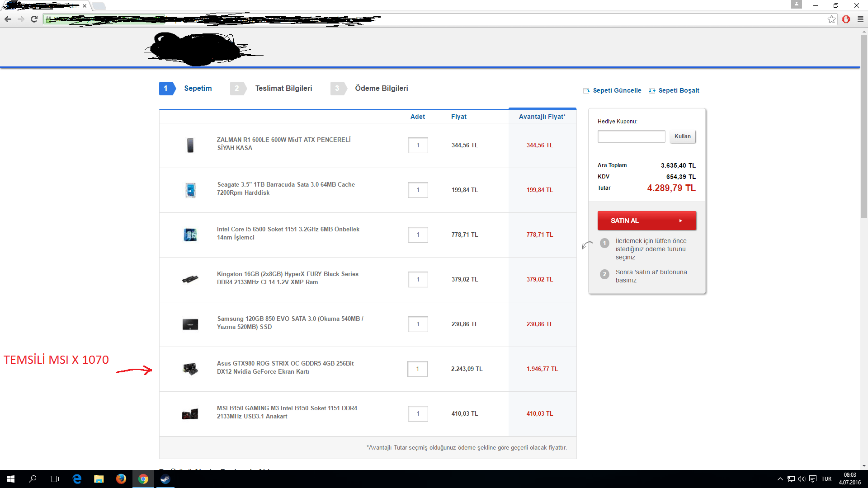Open the Chrome hamburger menu
Screen dimensions: 868x488
point(860,19)
